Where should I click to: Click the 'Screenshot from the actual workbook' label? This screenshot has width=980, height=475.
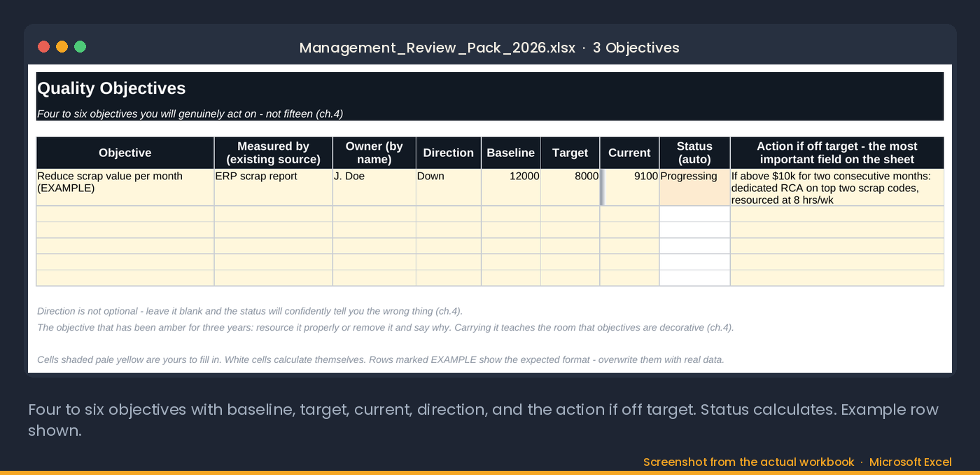point(749,462)
